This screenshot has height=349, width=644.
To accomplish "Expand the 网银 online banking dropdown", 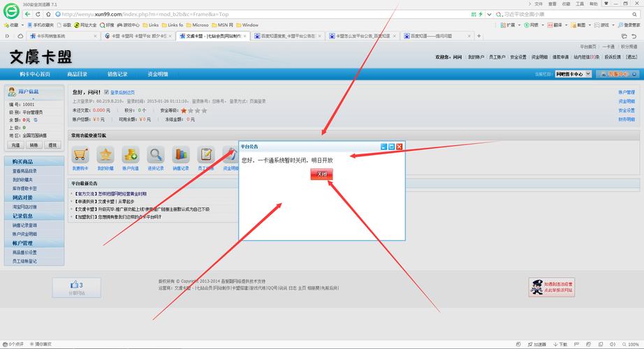I will click(543, 25).
